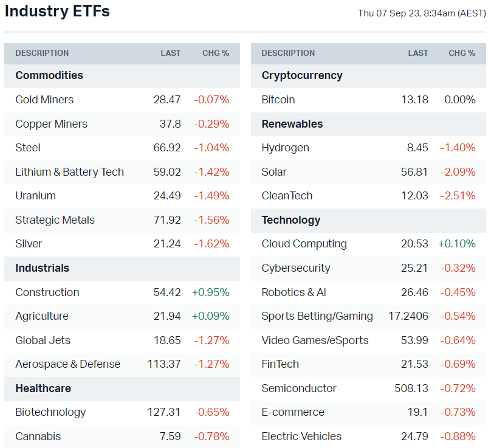491x448 pixels.
Task: Open the Uranium ETF link
Action: [x=35, y=196]
